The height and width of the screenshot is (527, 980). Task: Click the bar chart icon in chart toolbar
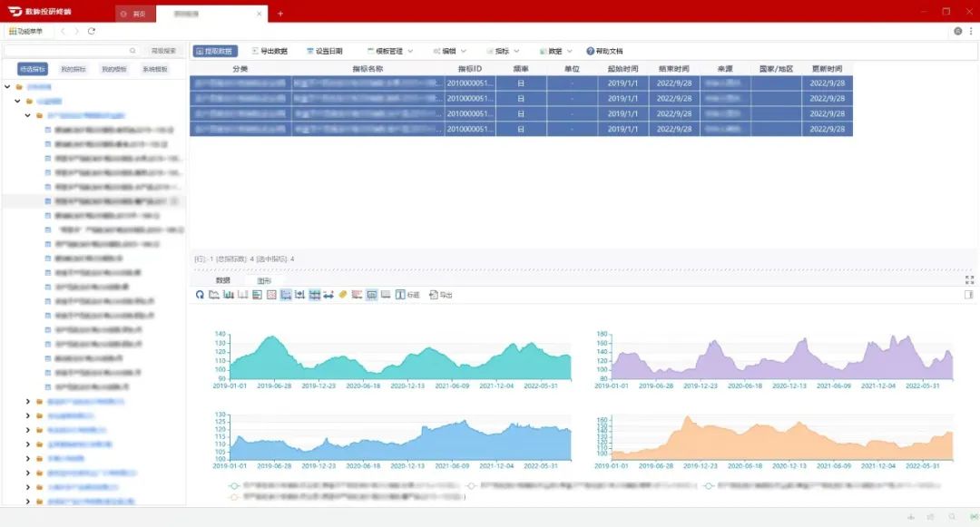pyautogui.click(x=229, y=295)
